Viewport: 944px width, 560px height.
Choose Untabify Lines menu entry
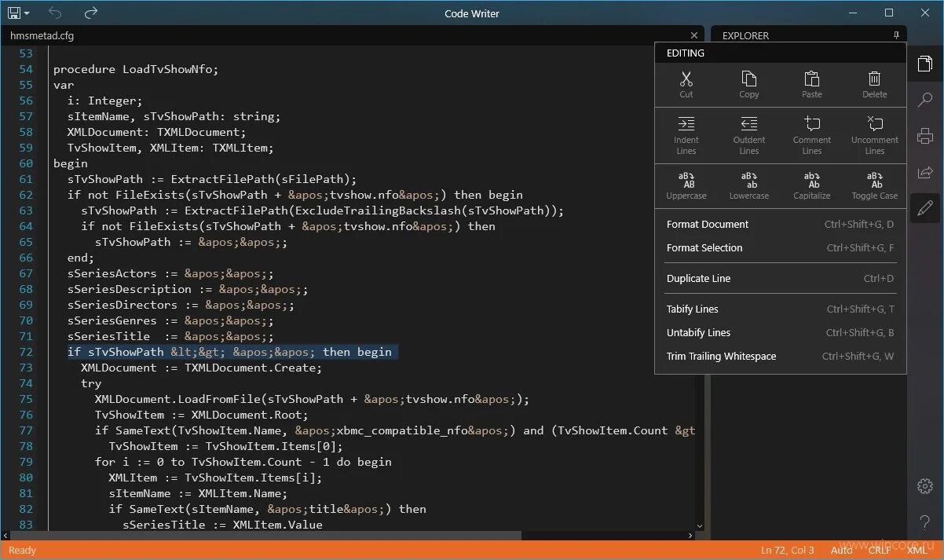coord(781,332)
